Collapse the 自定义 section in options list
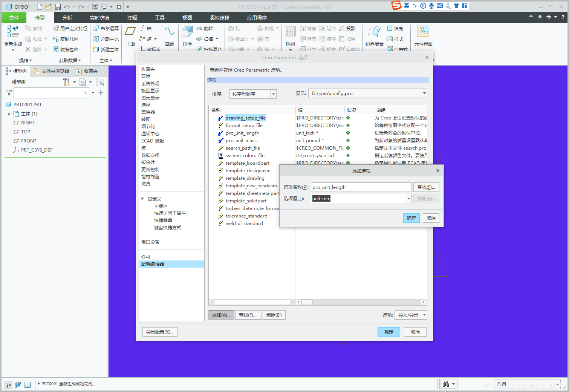The image size is (569, 392). [x=142, y=199]
